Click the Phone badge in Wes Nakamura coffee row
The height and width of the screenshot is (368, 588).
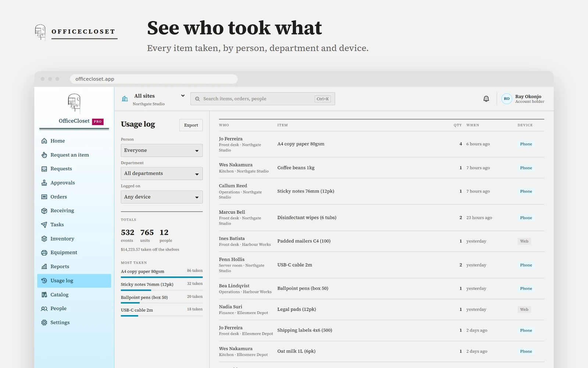click(x=526, y=168)
